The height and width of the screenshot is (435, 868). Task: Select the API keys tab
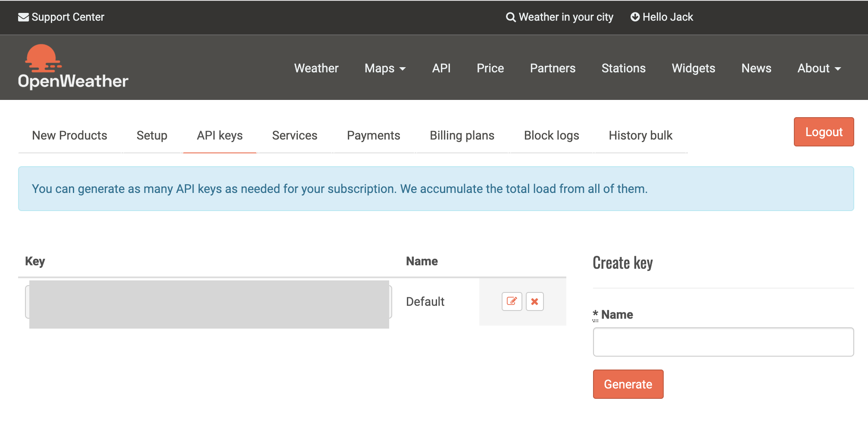pyautogui.click(x=220, y=135)
